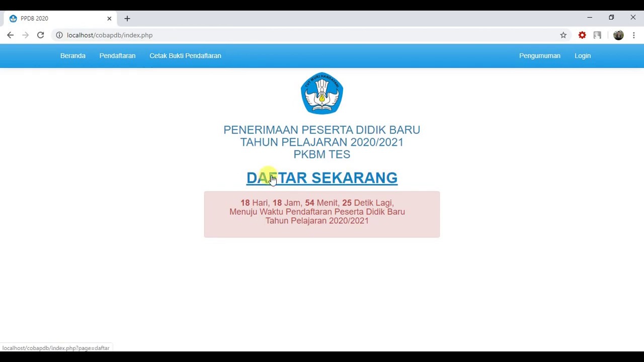Image resolution: width=644 pixels, height=362 pixels.
Task: Open the red gear extension icon
Action: point(582,35)
